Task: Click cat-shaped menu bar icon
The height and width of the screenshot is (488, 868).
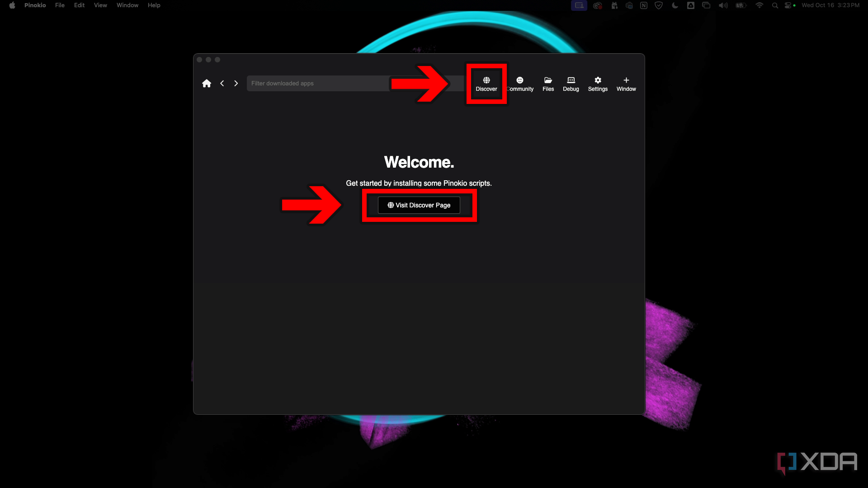Action: [614, 5]
